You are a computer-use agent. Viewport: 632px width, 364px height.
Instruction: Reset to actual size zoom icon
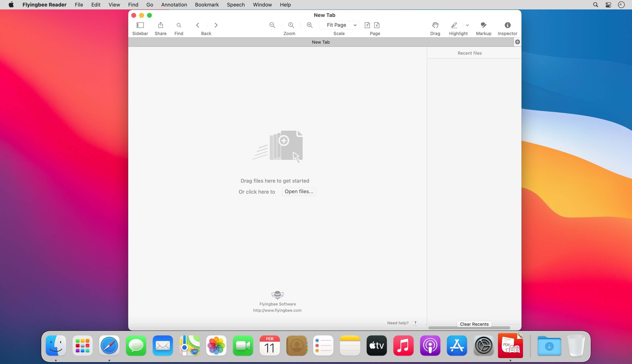pos(291,25)
